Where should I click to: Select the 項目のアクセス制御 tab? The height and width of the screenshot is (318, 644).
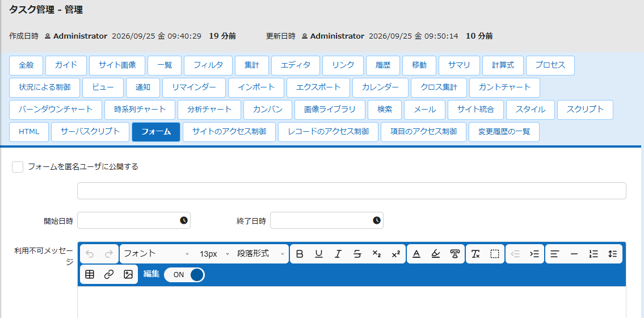coord(423,132)
